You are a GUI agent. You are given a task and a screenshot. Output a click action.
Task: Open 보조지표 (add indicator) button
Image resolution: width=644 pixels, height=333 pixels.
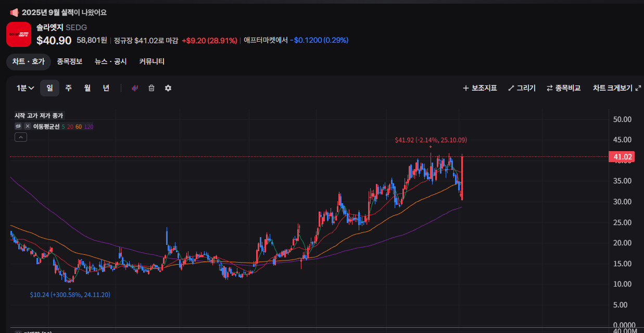coord(479,88)
